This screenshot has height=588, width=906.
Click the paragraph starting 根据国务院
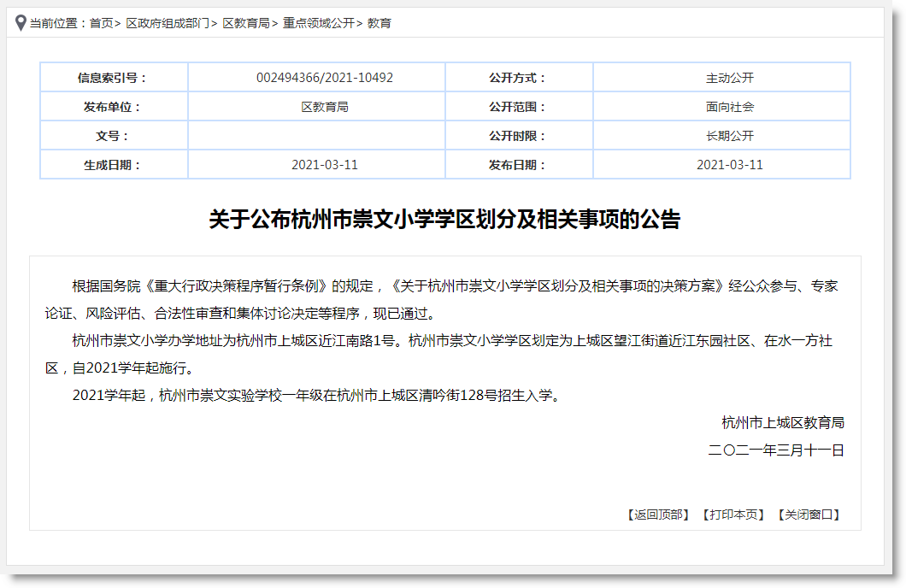[x=441, y=300]
